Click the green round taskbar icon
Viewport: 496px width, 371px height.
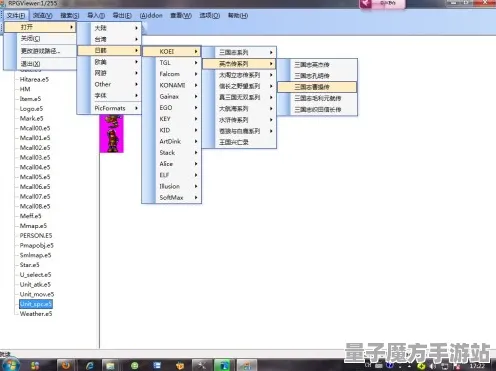pos(135,366)
